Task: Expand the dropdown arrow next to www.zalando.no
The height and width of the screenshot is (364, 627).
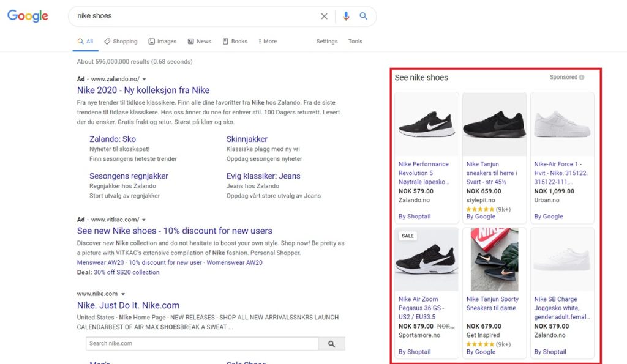Action: [143, 79]
